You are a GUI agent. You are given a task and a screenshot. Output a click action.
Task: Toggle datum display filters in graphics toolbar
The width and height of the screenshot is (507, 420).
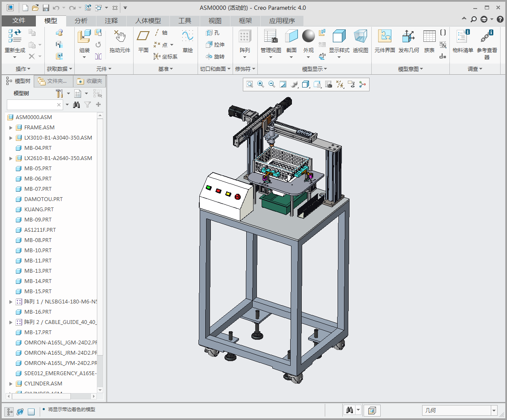pyautogui.click(x=340, y=85)
